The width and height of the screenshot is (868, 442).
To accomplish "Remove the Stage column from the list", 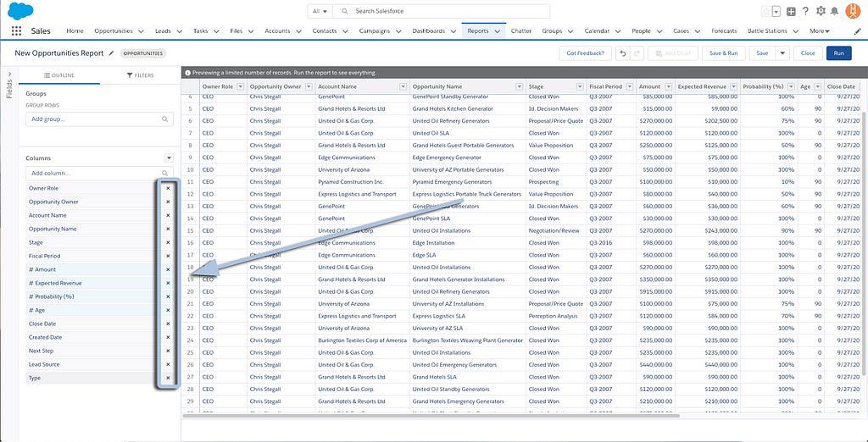I will coord(168,242).
